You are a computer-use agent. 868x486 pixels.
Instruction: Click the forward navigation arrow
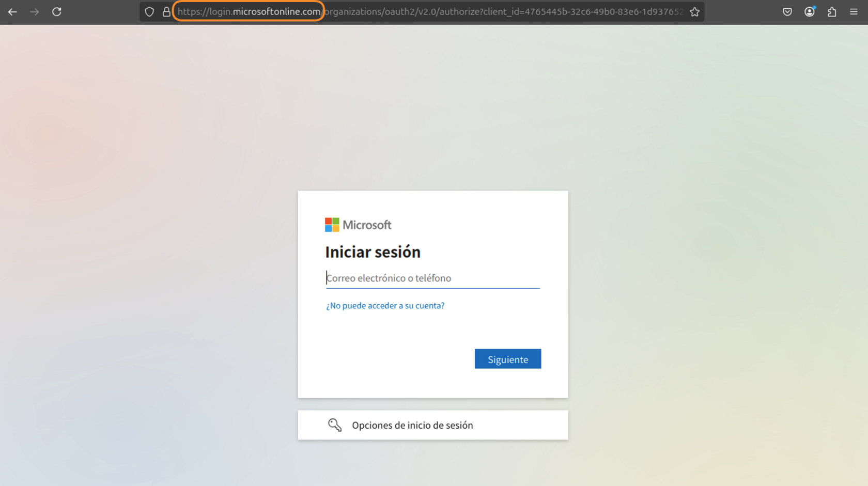point(35,11)
